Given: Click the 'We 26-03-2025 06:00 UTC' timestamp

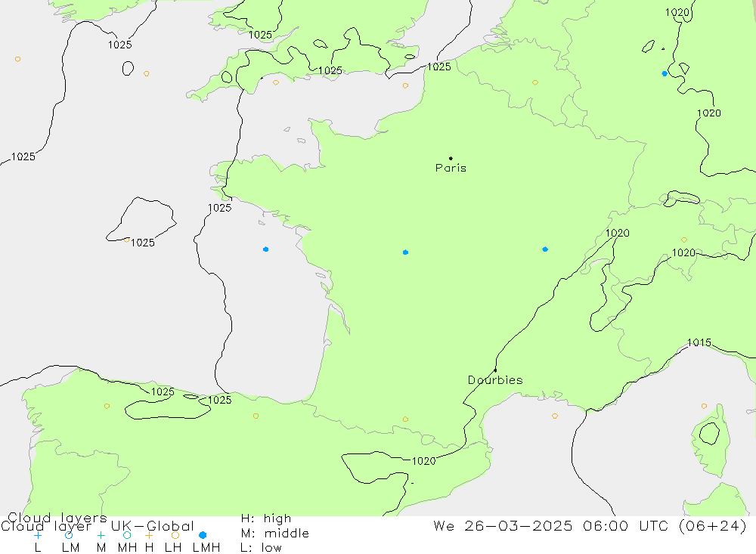Looking at the screenshot, I should pyautogui.click(x=553, y=525).
